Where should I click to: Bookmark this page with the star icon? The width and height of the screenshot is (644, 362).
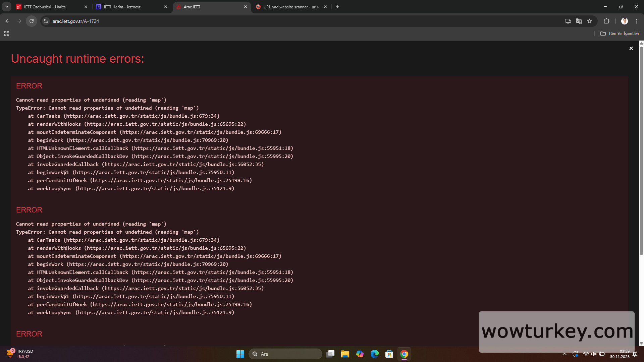tap(590, 21)
